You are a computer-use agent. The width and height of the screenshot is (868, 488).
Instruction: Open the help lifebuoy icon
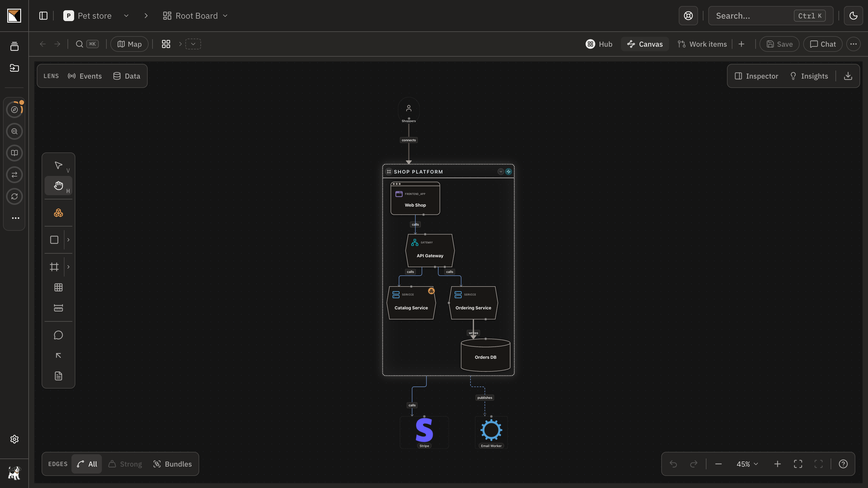pos(688,16)
